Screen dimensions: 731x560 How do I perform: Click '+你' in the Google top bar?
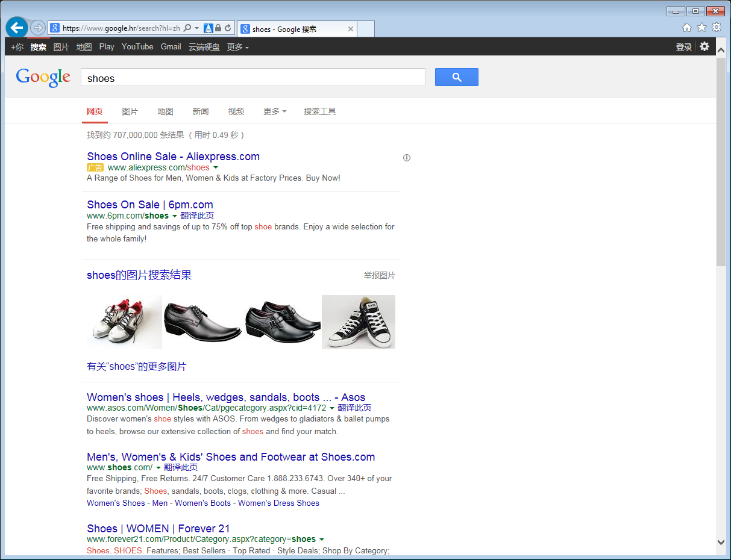[x=17, y=47]
